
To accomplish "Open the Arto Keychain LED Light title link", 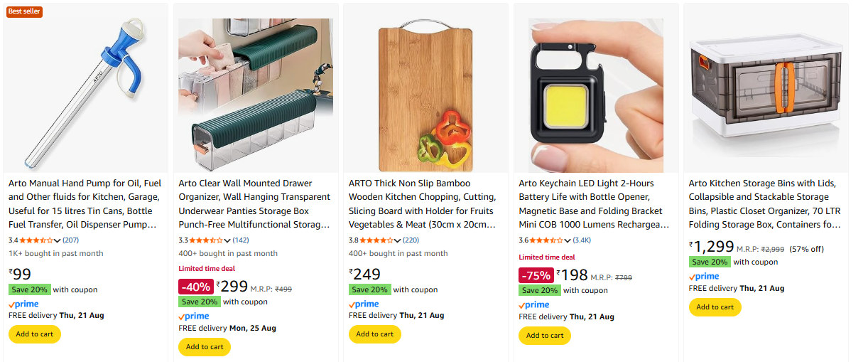I will [594, 204].
